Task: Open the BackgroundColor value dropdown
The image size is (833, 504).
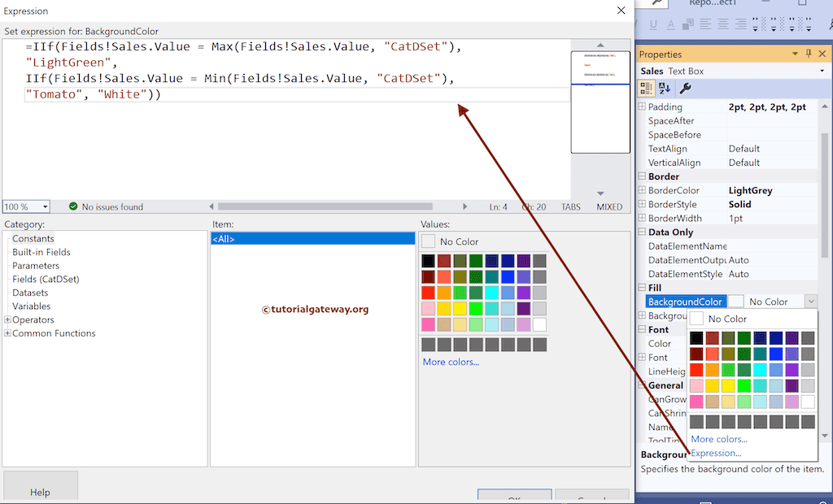Action: [809, 301]
